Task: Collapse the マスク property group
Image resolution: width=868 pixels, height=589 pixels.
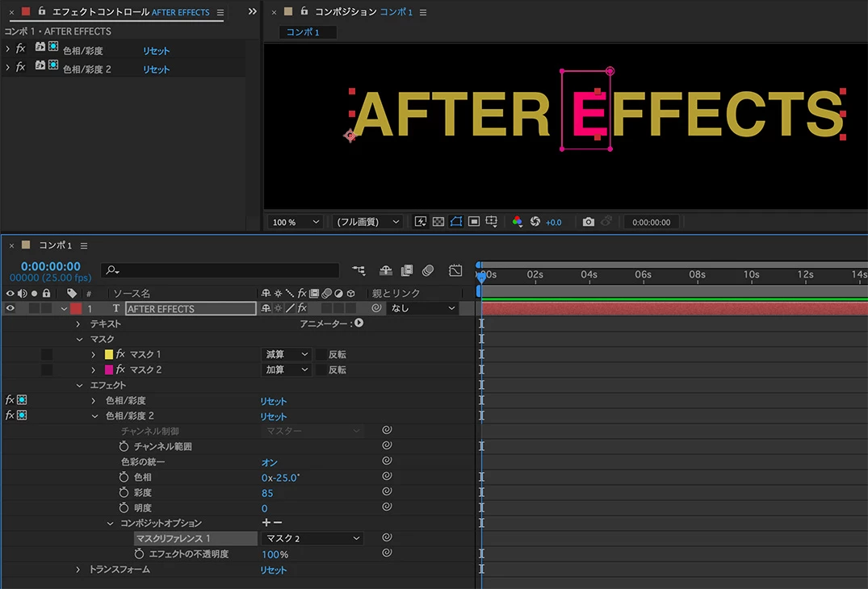Action: tap(79, 339)
